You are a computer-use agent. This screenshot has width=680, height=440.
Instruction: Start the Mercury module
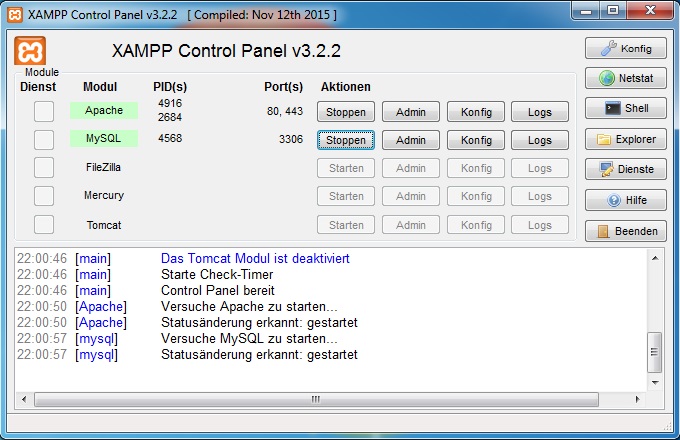(x=346, y=196)
